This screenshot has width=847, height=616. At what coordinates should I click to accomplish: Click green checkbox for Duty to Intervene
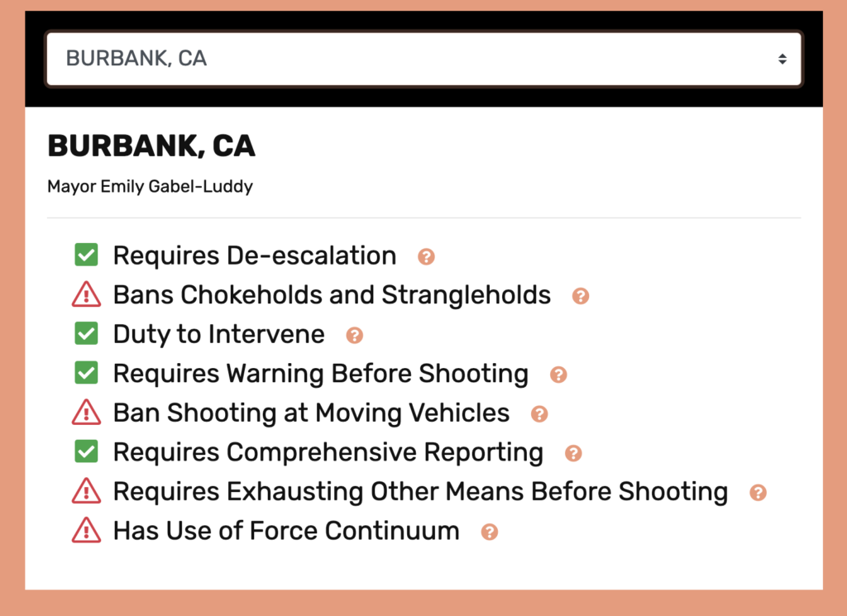point(86,334)
